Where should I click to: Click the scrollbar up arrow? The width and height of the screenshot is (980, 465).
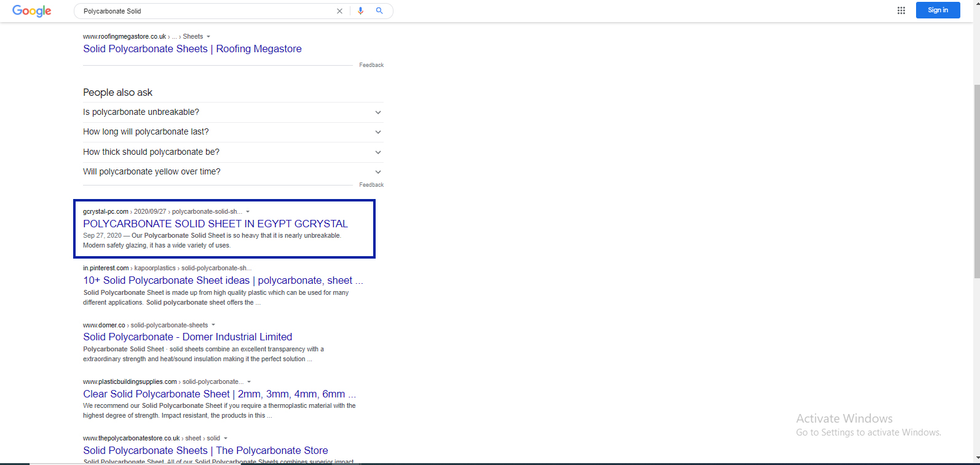(976, 4)
